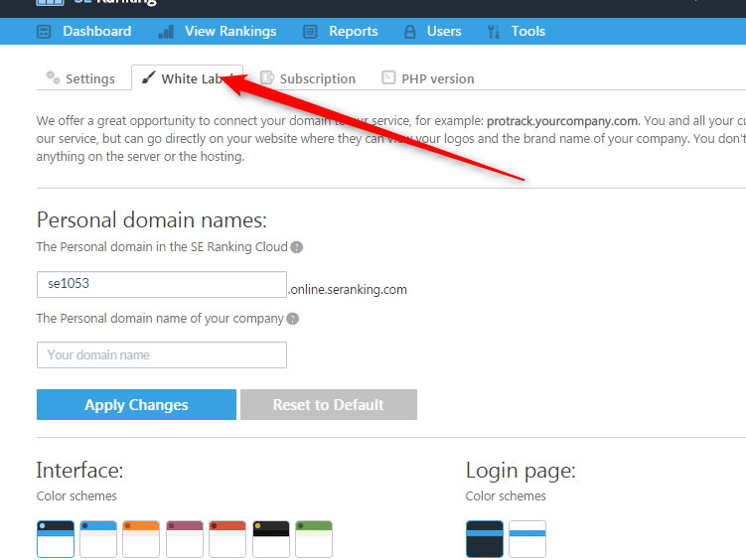Click the bar chart icon beside View Rankings

166,32
